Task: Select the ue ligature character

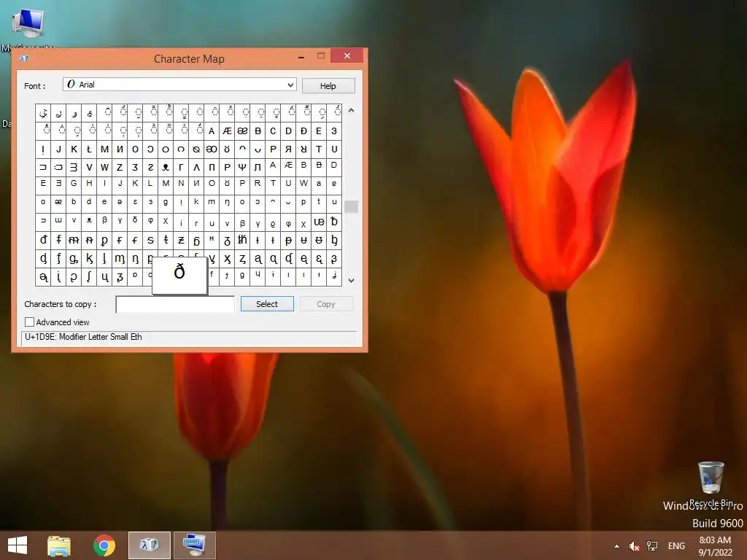Action: pos(319,222)
